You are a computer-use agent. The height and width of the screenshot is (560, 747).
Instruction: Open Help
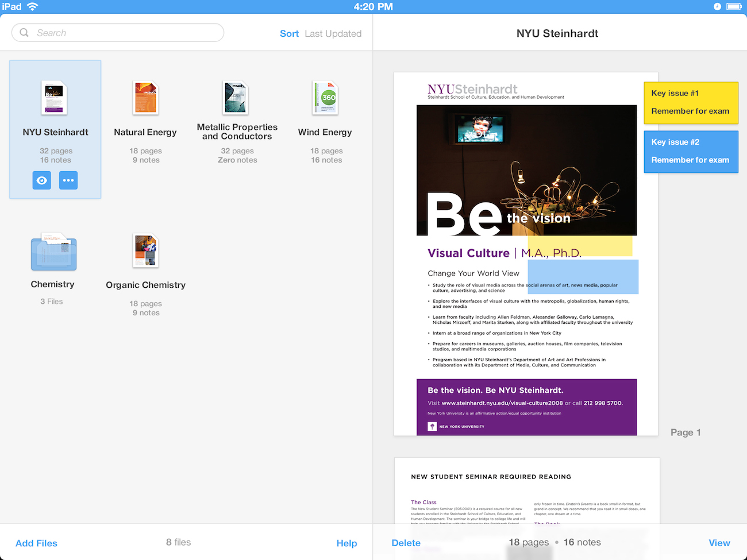346,543
